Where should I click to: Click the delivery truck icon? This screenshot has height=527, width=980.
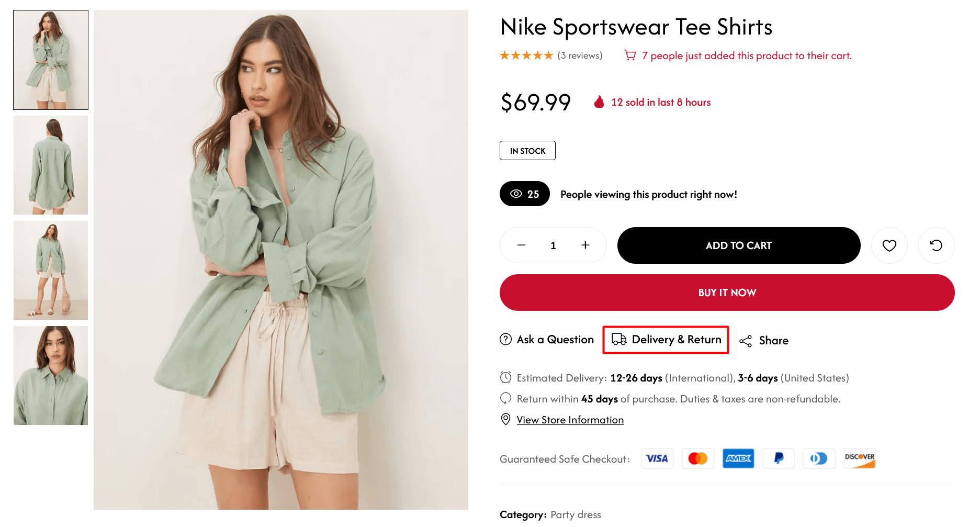click(x=619, y=340)
